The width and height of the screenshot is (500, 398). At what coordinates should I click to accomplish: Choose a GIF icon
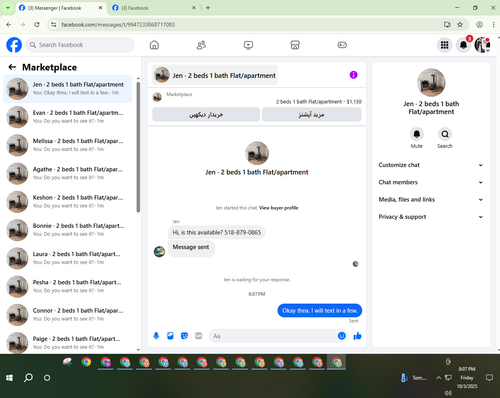pyautogui.click(x=198, y=336)
